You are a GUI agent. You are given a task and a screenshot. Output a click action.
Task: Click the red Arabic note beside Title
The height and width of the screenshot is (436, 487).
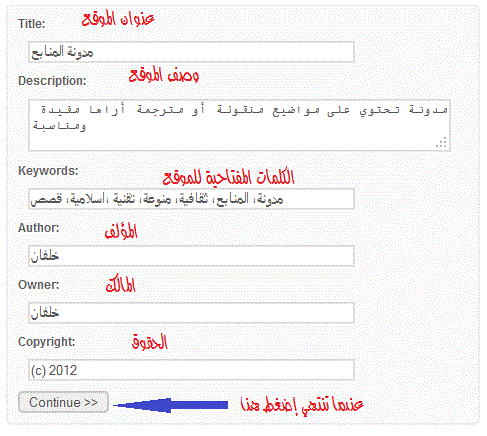coord(118,19)
